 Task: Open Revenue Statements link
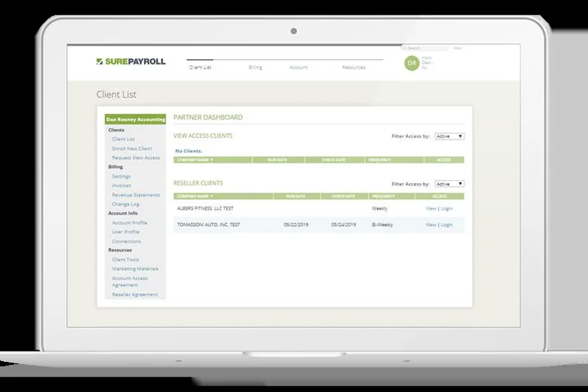(x=136, y=195)
